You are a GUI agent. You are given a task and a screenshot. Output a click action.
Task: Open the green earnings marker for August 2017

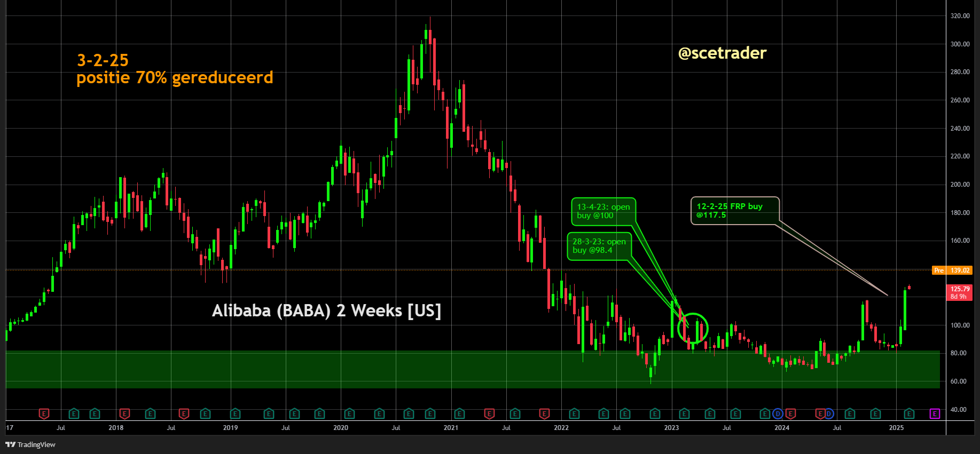click(x=74, y=413)
